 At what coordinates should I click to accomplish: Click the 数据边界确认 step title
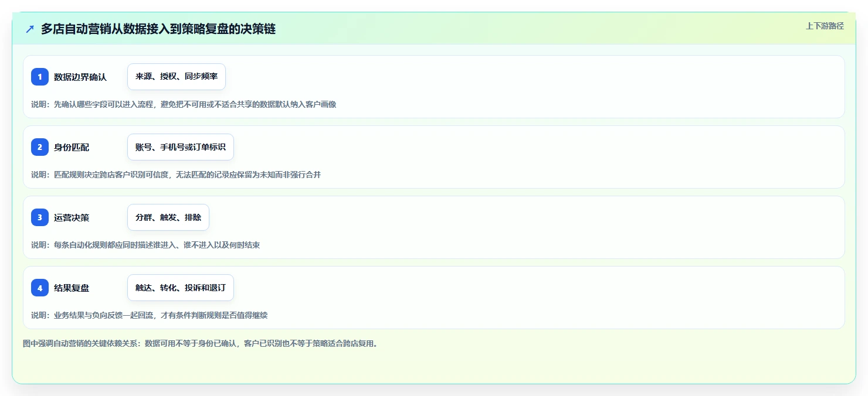pos(80,77)
